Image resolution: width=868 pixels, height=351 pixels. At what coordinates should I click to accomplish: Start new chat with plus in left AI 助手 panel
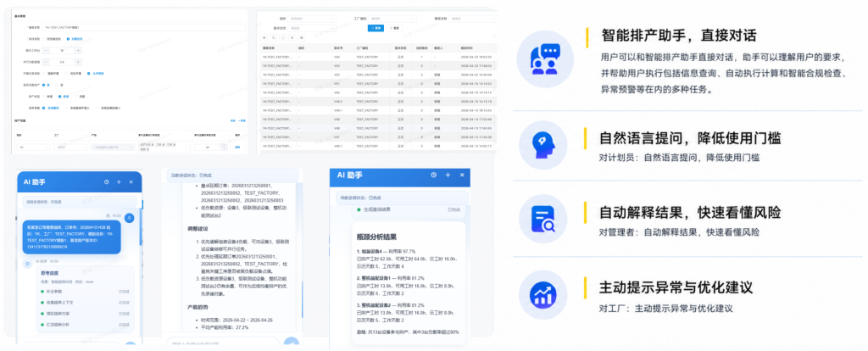[x=119, y=181]
